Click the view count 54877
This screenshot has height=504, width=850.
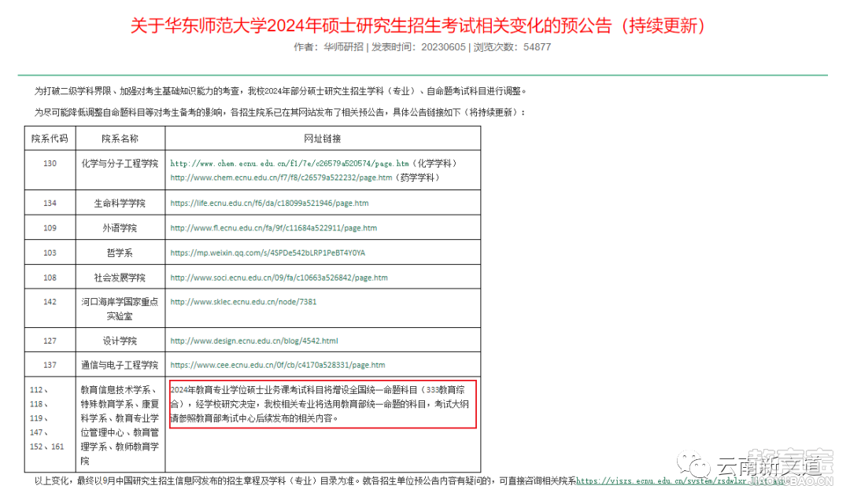(x=537, y=47)
